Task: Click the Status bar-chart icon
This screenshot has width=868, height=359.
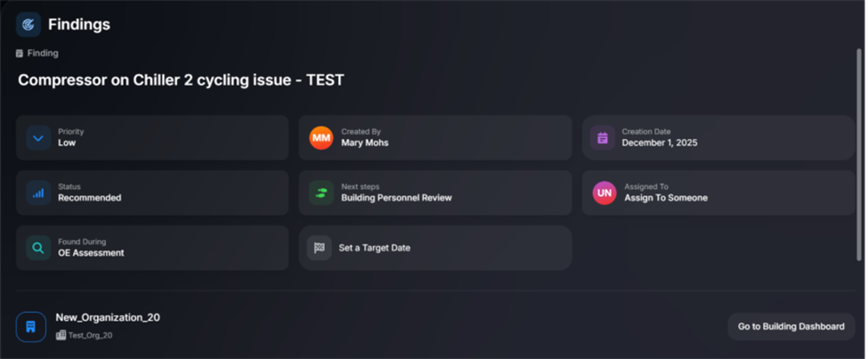Action: click(38, 192)
